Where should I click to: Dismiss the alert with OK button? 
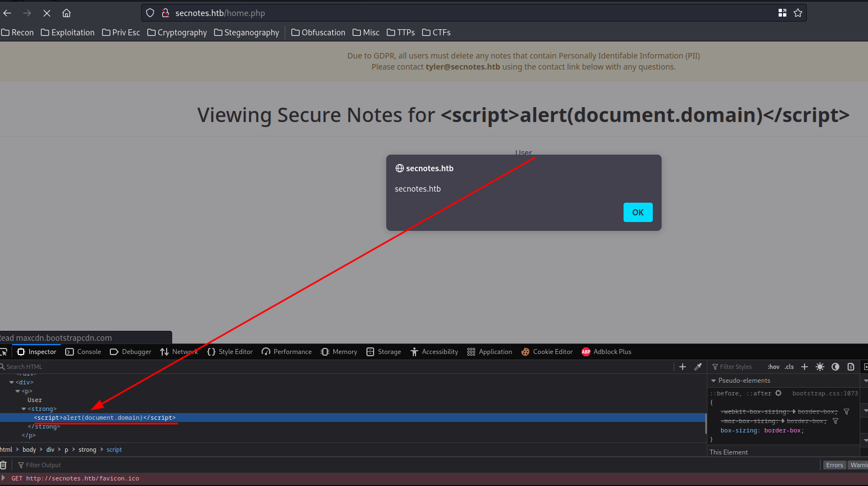coord(638,213)
